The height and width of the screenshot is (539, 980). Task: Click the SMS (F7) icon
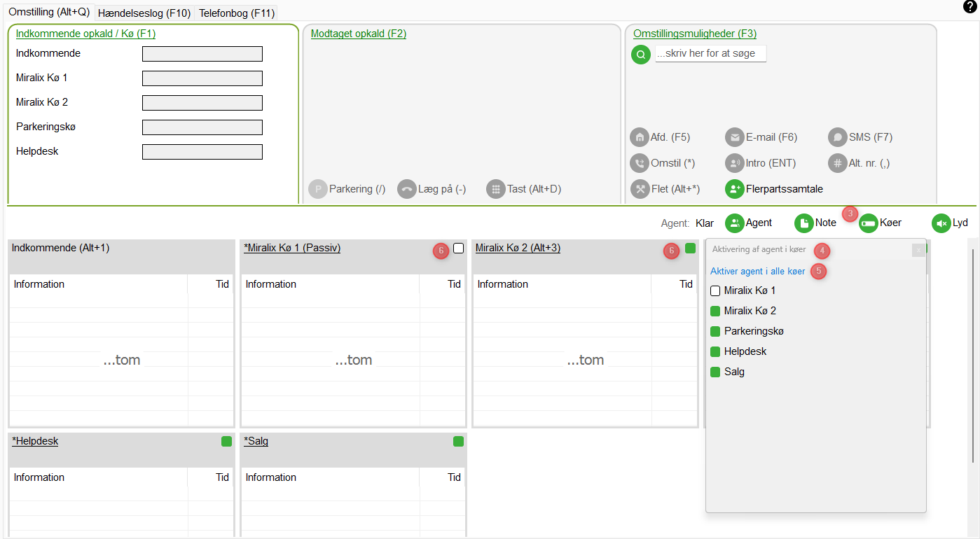point(837,137)
